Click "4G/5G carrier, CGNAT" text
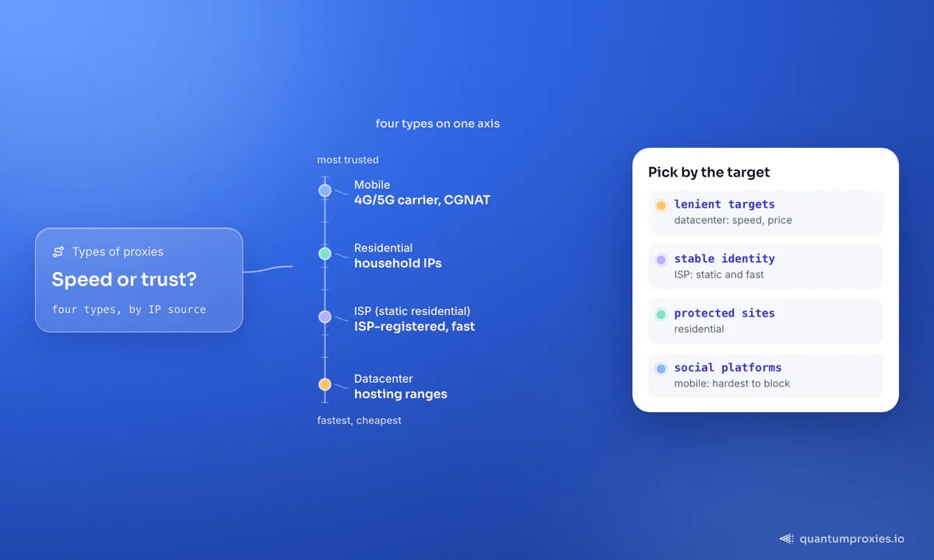 [x=423, y=200]
